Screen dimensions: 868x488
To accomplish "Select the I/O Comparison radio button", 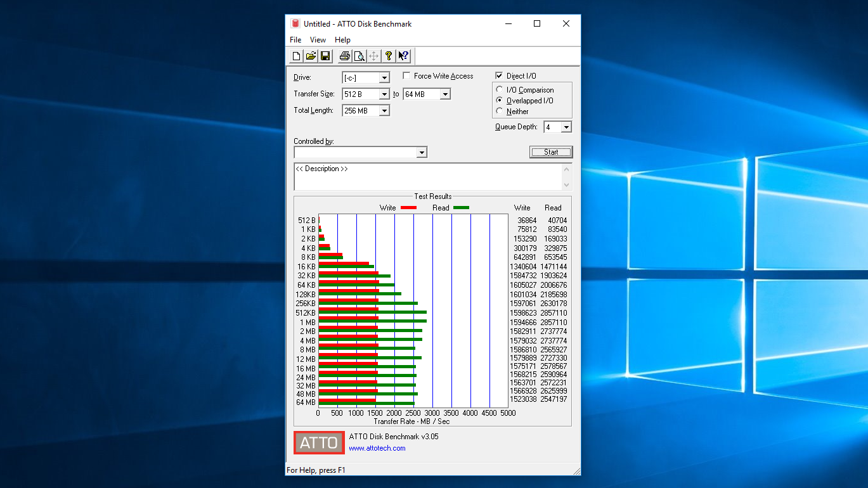I will 500,90.
